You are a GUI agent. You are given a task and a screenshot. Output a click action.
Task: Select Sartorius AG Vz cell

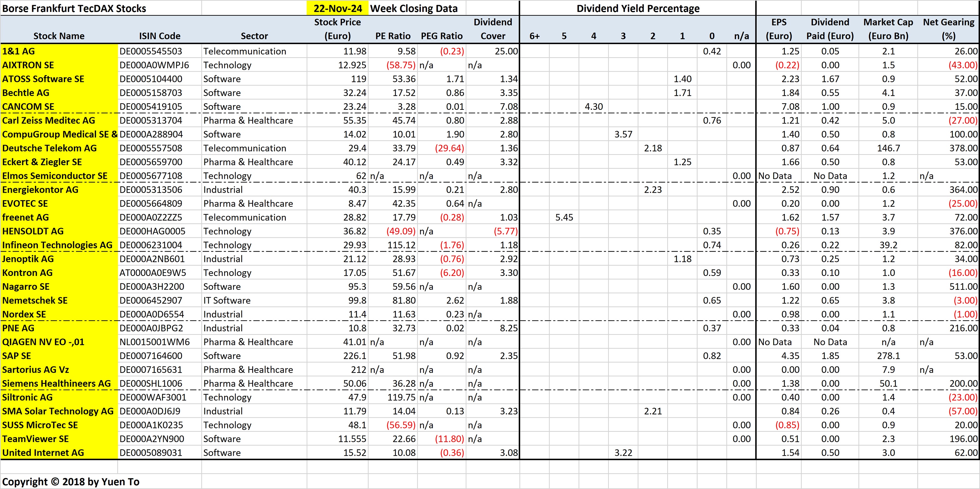pos(59,369)
